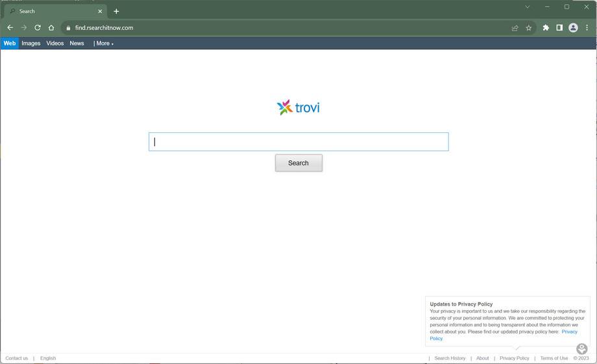Image resolution: width=597 pixels, height=364 pixels.
Task: Open the browser home page icon
Action: coord(51,28)
